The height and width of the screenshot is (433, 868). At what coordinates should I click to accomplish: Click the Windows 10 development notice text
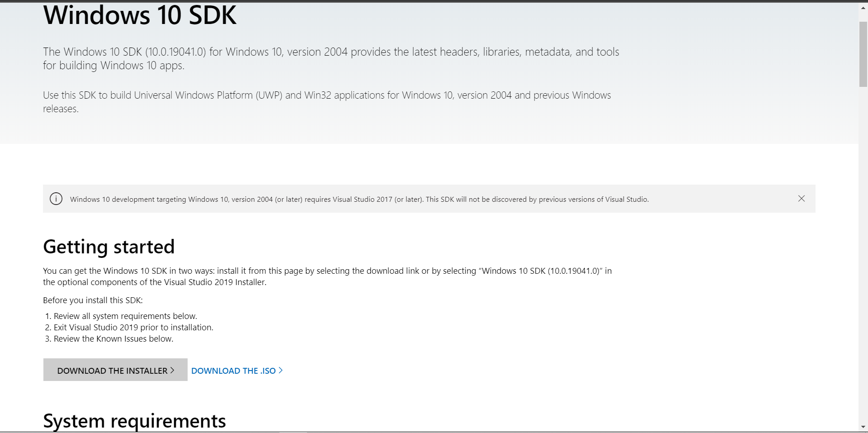[359, 199]
